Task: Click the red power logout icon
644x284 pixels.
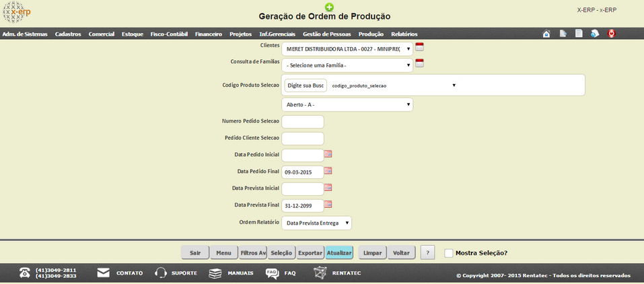Action: 612,34
